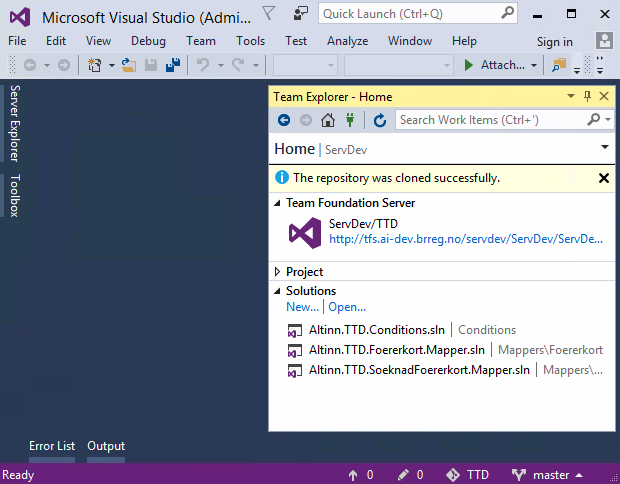Click the Home icon in Team Explorer
Viewport: 620px width, 484px height.
pyautogui.click(x=327, y=120)
